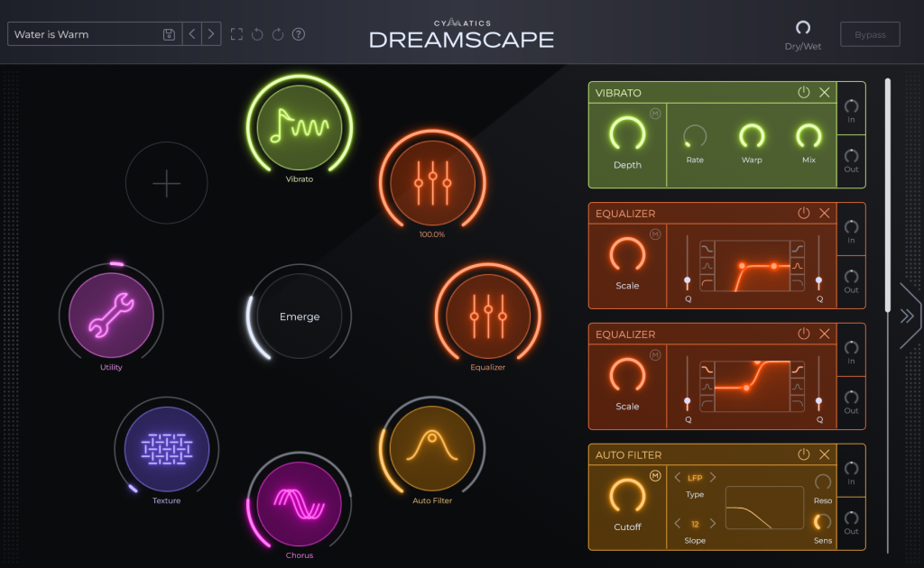
Task: Disable the Auto Filter with its power toggle
Action: point(802,455)
